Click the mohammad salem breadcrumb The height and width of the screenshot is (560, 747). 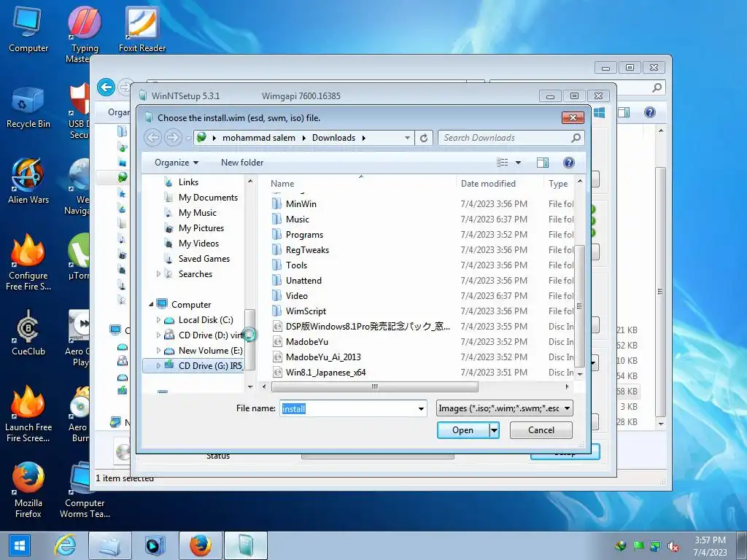259,138
